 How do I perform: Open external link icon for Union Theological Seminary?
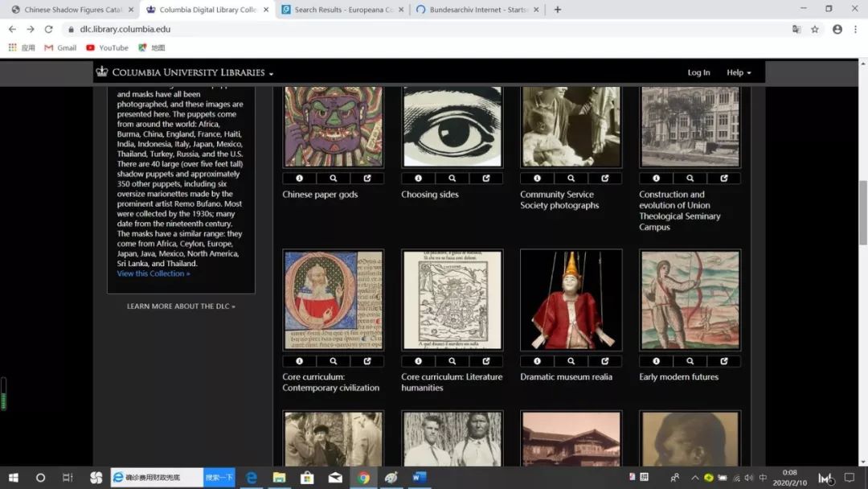coord(724,179)
